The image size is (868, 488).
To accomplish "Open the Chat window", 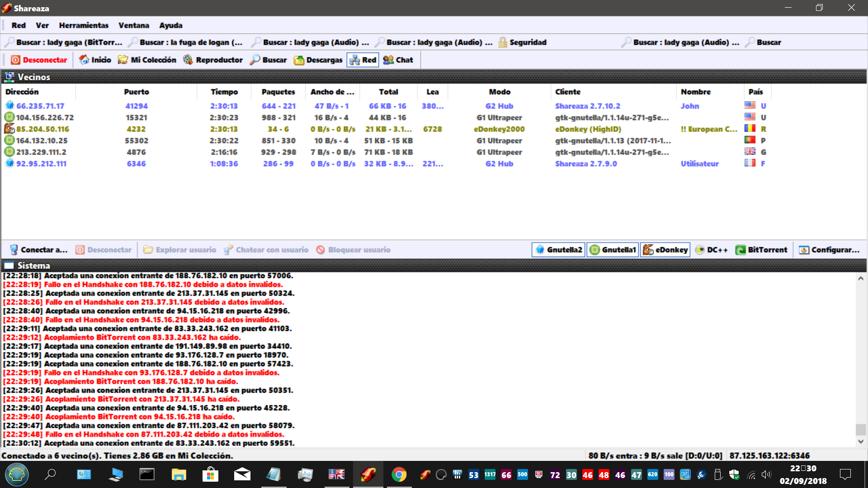I will point(398,60).
